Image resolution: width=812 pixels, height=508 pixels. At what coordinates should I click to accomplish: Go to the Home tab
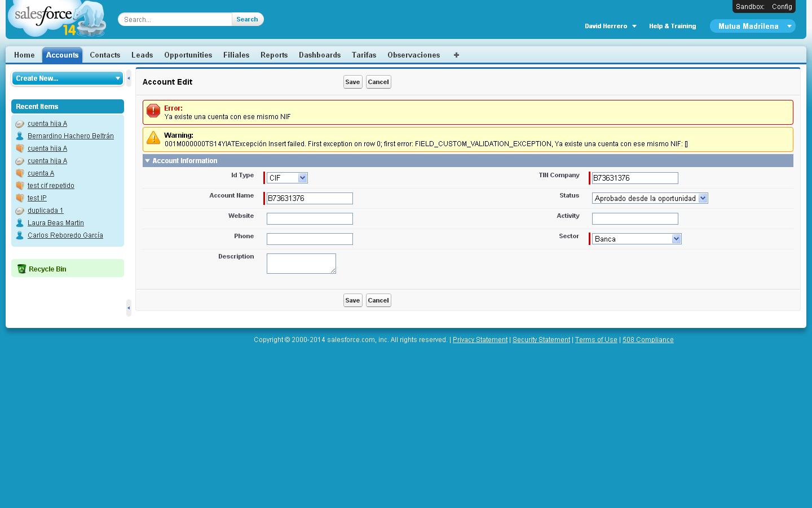24,55
